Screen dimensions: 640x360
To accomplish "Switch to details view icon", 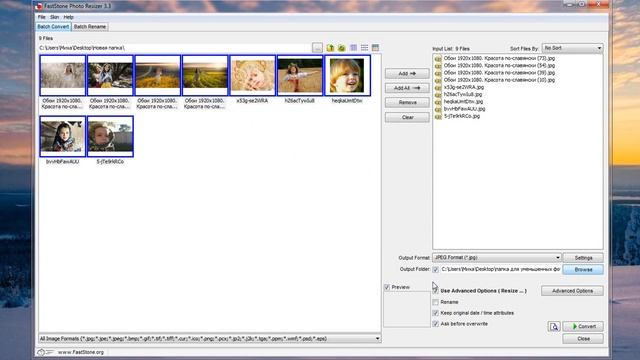I will 376,48.
